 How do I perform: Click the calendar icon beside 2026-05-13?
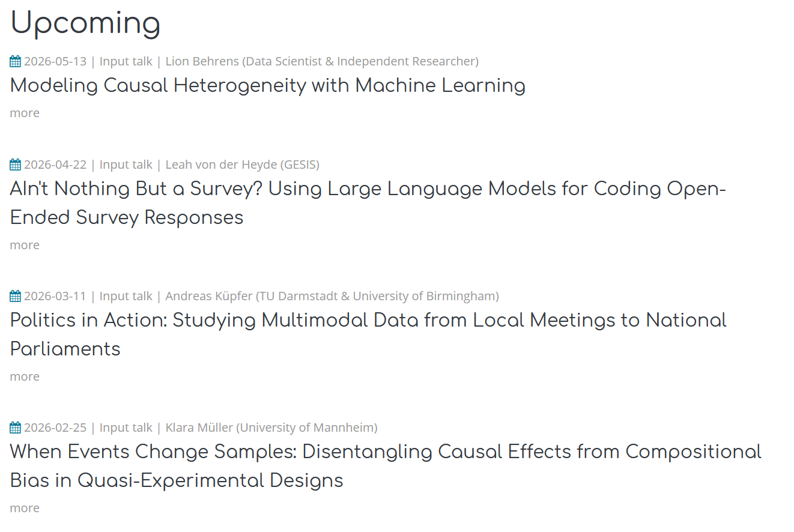click(x=16, y=61)
